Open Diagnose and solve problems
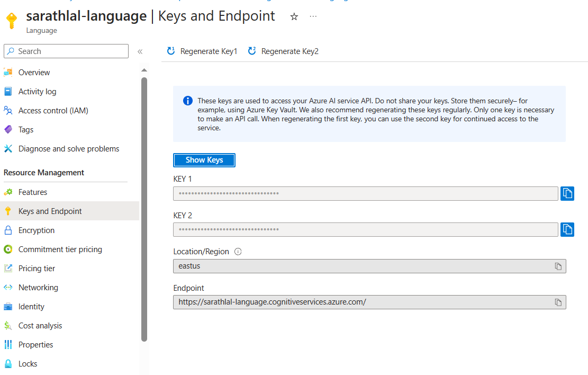Viewport: 588px width, 375px height. coord(68,148)
